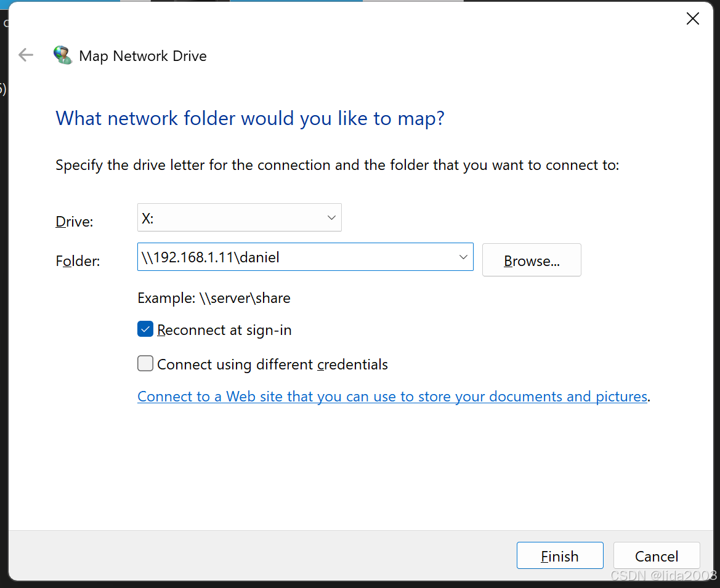This screenshot has width=720, height=588.
Task: Click the Map Network Drive globe icon
Action: coord(62,55)
